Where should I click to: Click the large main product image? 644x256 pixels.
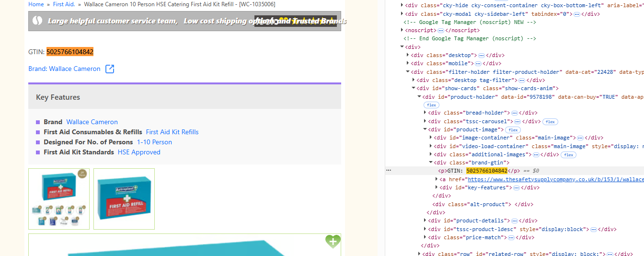tap(184, 245)
